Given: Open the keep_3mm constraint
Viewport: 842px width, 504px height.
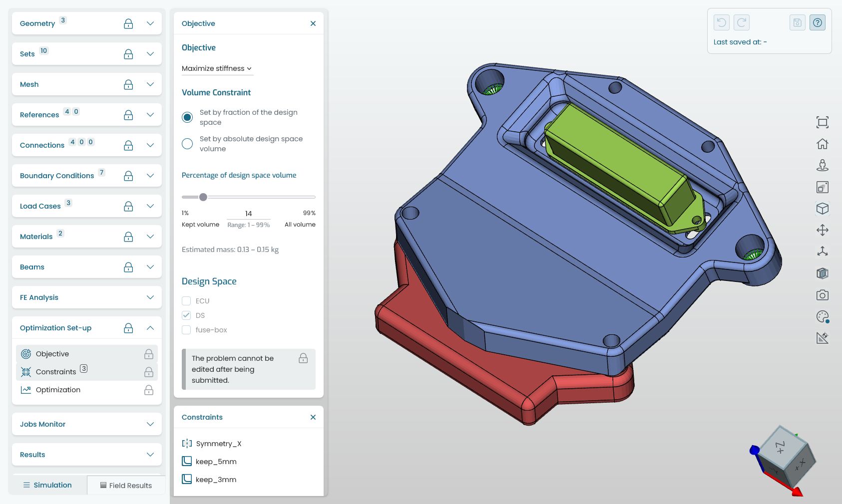Looking at the screenshot, I should click(209, 480).
